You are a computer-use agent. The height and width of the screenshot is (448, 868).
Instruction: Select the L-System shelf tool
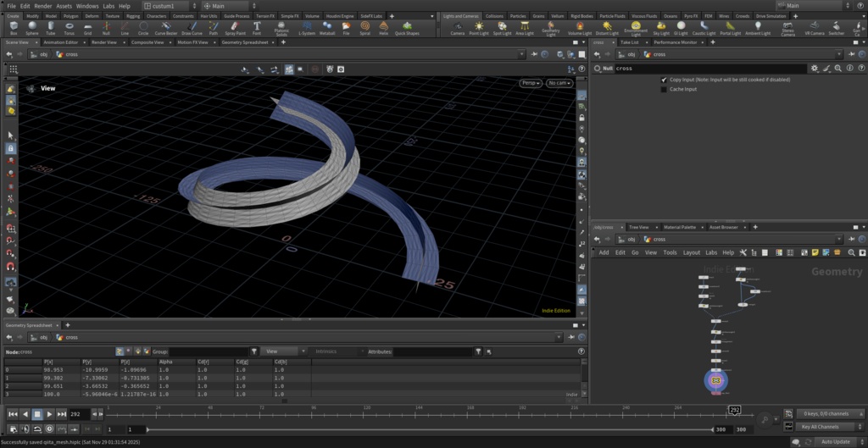(x=306, y=28)
